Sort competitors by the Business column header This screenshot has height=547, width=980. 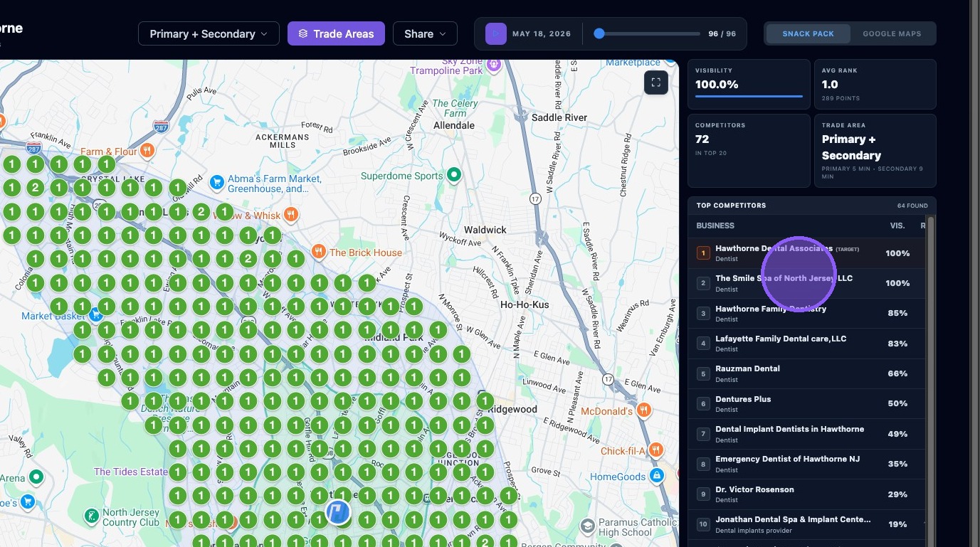pos(715,225)
